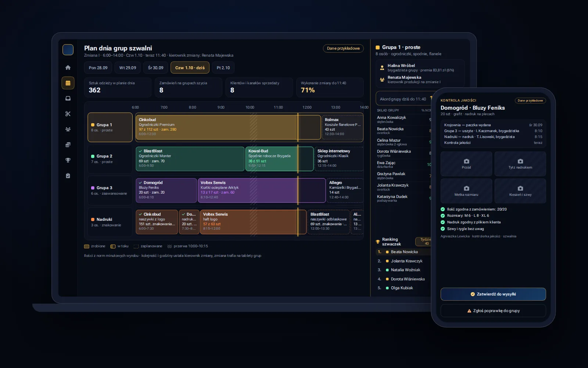
Task: Toggle check 'Nadruk zgodny z plikiem klienta'
Action: pyautogui.click(x=443, y=222)
